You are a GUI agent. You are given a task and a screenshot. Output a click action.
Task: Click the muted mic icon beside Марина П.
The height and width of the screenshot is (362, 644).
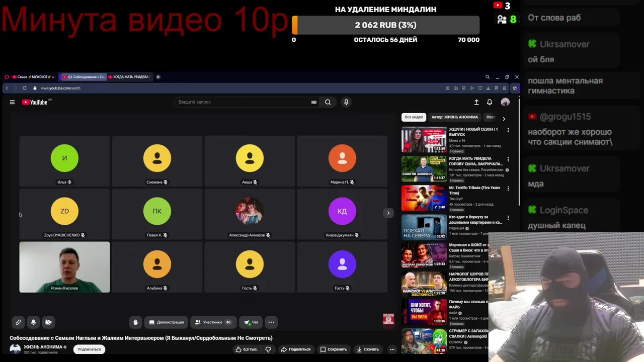[352, 182]
